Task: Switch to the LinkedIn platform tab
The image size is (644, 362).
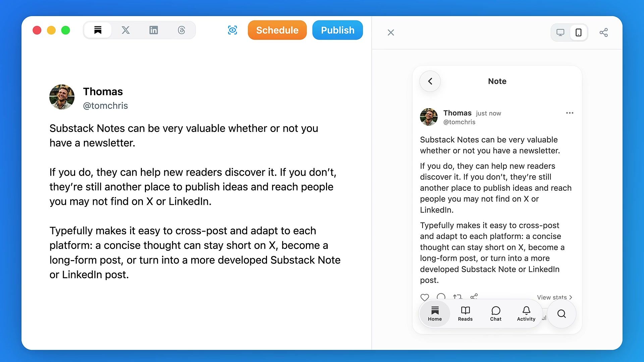Action: click(x=154, y=30)
